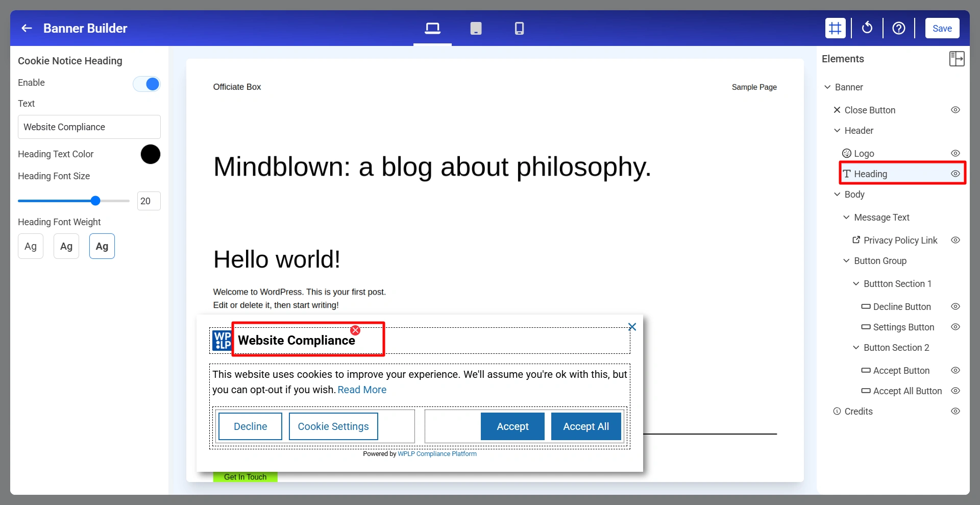Select Decline Button in elements tree
The image size is (980, 505).
pyautogui.click(x=901, y=306)
